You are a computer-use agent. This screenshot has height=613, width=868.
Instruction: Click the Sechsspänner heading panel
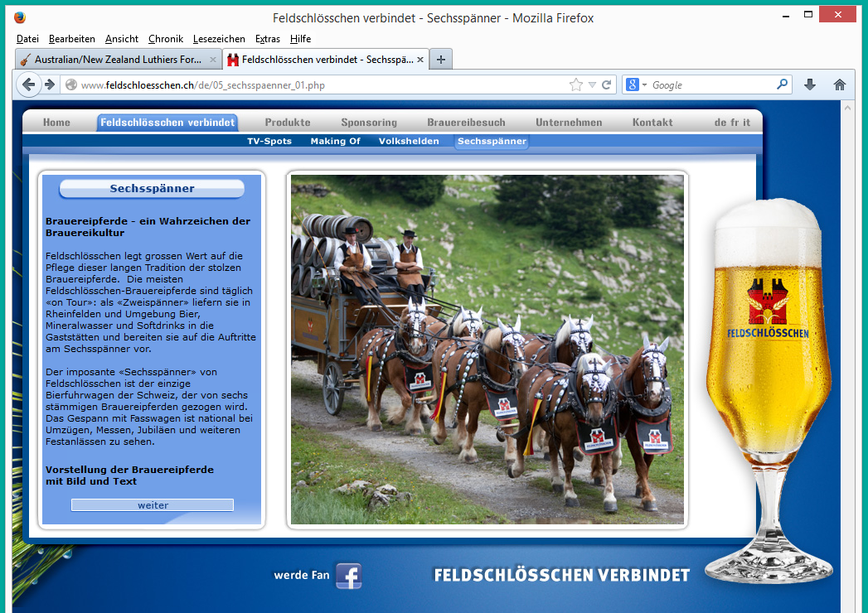tap(152, 188)
